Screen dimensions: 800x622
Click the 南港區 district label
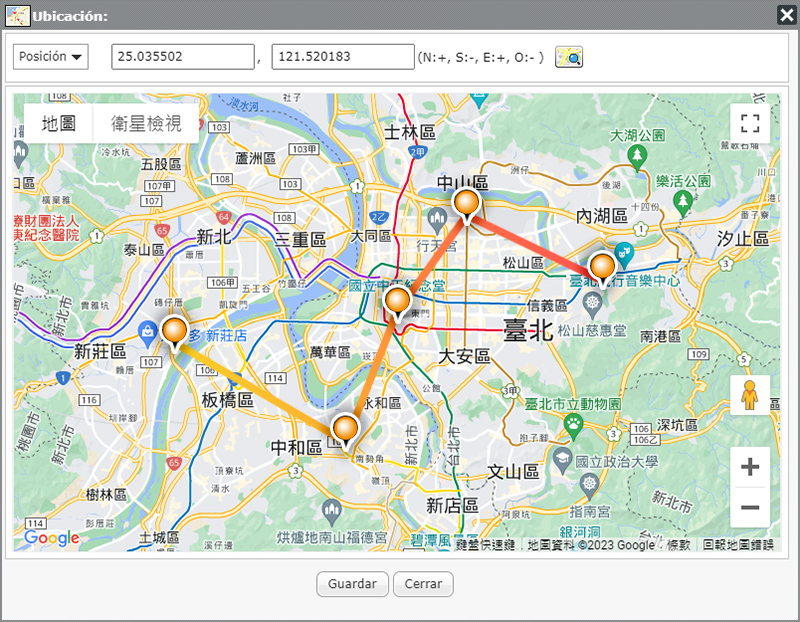(x=660, y=336)
